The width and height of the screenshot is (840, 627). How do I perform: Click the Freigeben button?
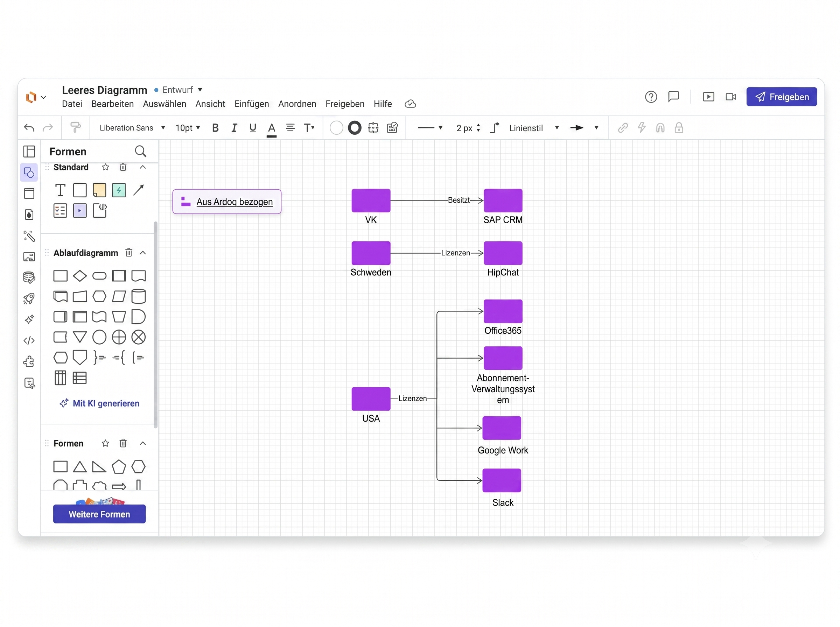pos(782,97)
